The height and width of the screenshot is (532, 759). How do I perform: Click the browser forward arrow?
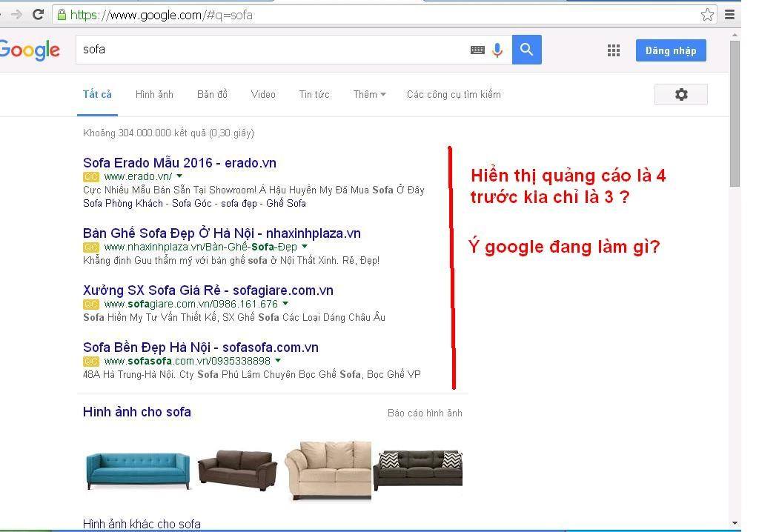(16, 15)
